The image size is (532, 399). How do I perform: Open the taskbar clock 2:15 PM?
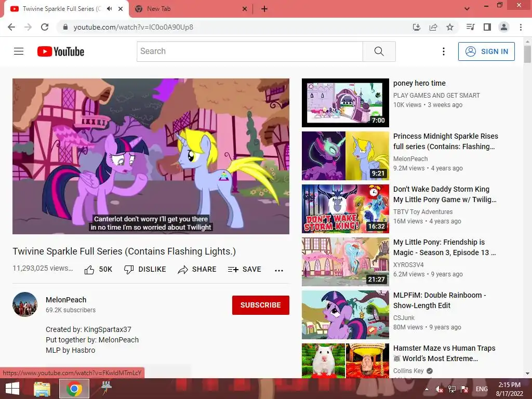[x=509, y=389]
